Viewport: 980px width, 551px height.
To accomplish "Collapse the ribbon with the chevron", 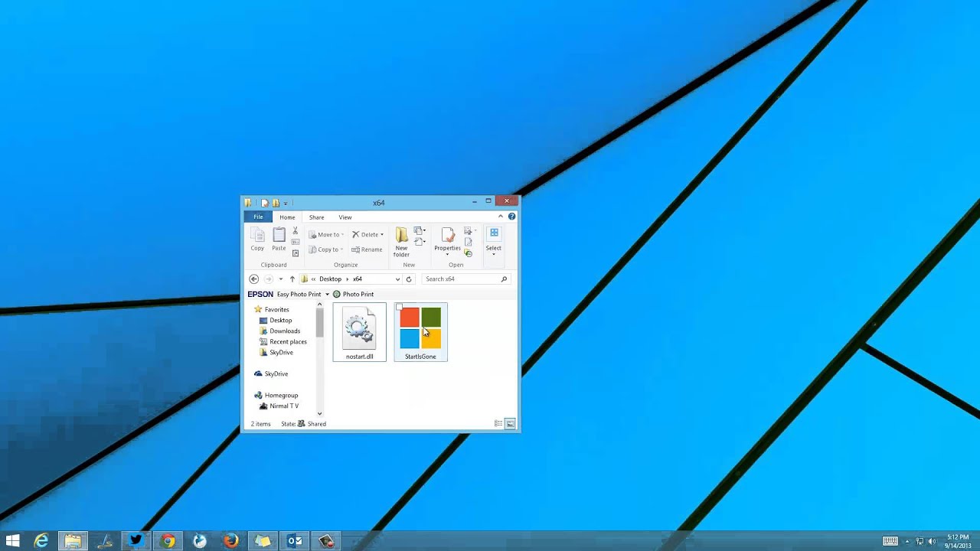I will (x=501, y=217).
